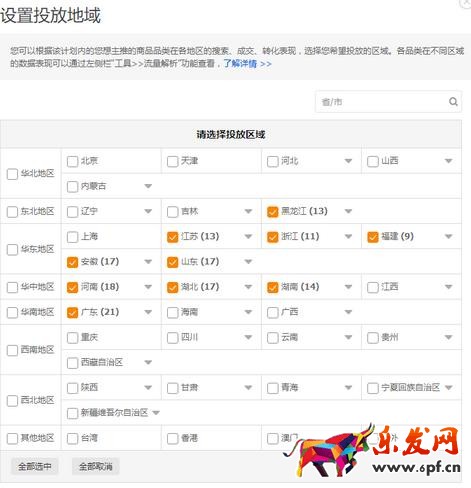The width and height of the screenshot is (471, 488).
Task: Expand the 贵州 dropdown arrow
Action: [x=449, y=337]
